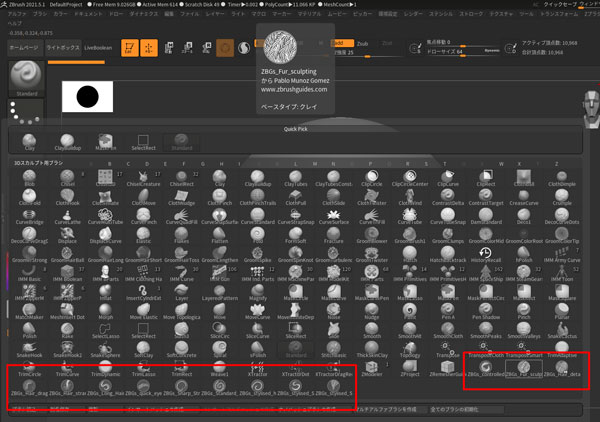This screenshot has height=422, width=600.
Task: Filter brushes by letter Z
Action: point(556,164)
